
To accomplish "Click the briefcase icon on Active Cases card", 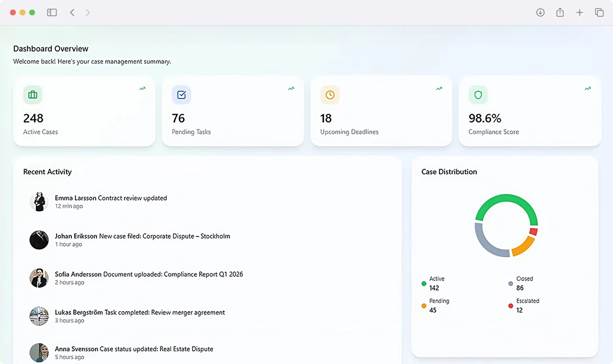I will pos(33,95).
